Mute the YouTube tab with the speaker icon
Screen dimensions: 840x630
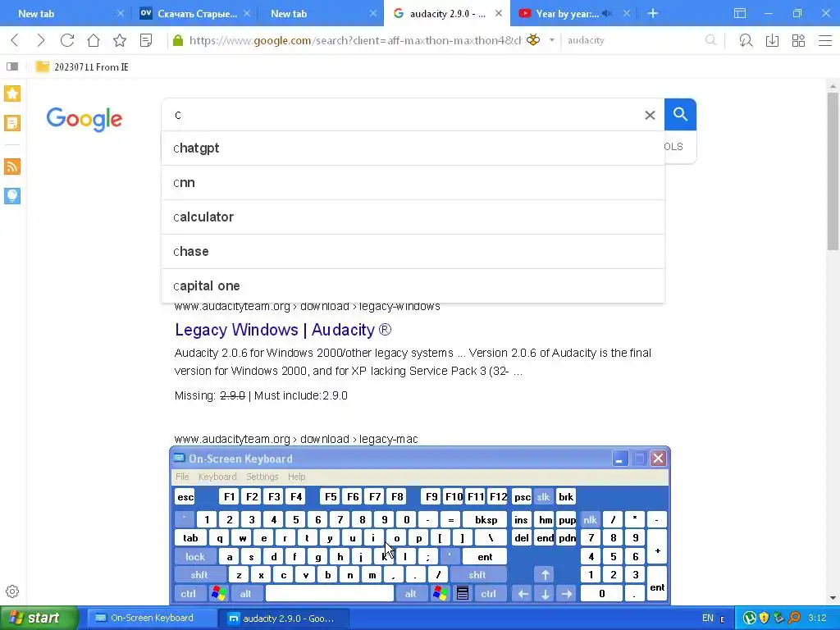607,13
